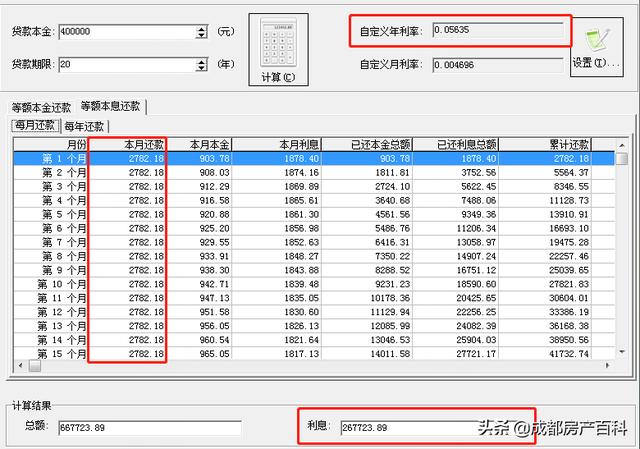The width and height of the screenshot is (640, 449).
Task: Select the row 第 4 个月
Action: point(314,200)
